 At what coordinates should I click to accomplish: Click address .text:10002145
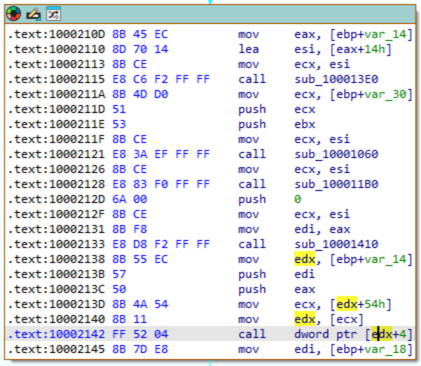click(x=56, y=349)
